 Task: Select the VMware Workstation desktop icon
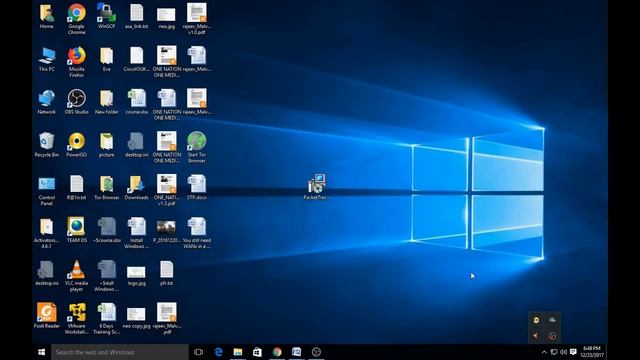pyautogui.click(x=76, y=318)
